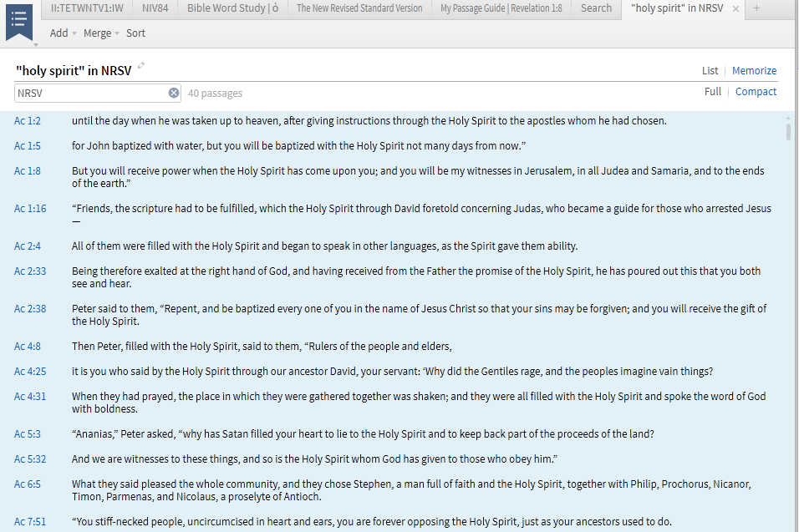Select verse text "for John baptized with water"
Viewport: 799px width, 532px height.
pyautogui.click(x=138, y=145)
